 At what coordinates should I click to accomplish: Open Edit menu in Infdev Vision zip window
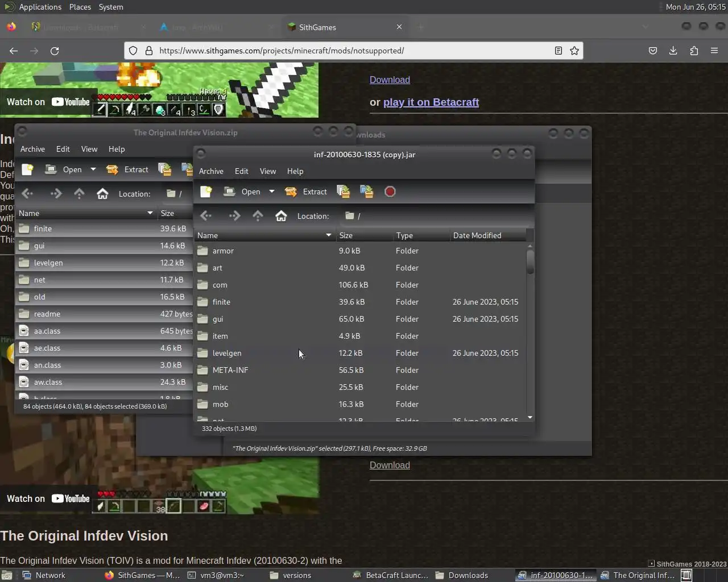[63, 149]
